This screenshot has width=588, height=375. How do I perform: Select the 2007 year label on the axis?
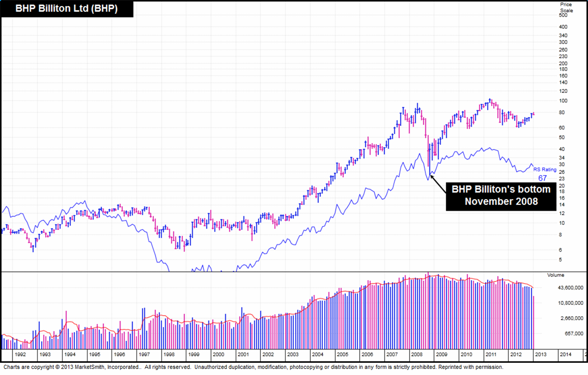click(x=391, y=354)
